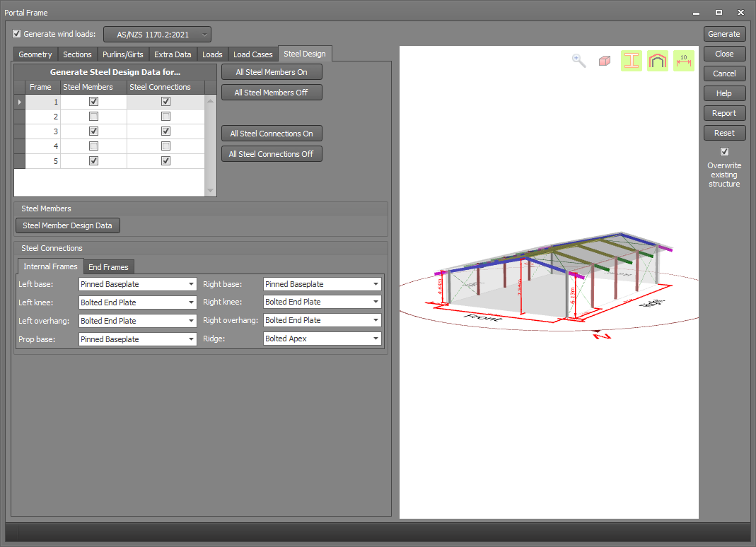Image resolution: width=756 pixels, height=547 pixels.
Task: Switch to the Geometry tab
Action: coord(35,54)
